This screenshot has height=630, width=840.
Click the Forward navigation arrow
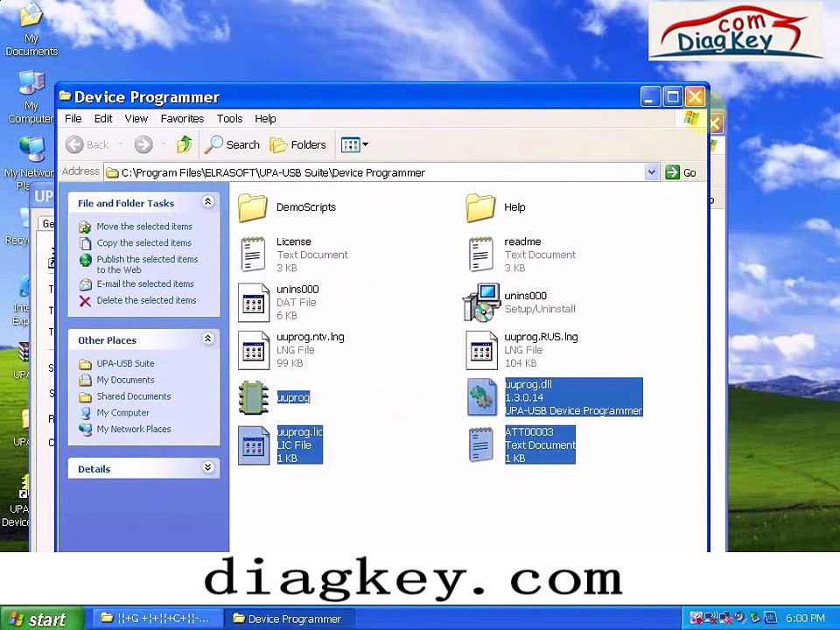(x=143, y=144)
